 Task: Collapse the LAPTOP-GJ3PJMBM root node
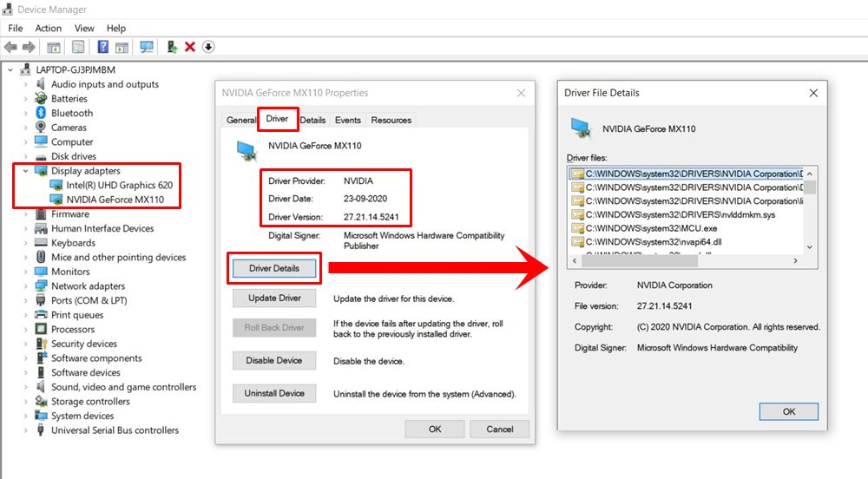point(10,69)
